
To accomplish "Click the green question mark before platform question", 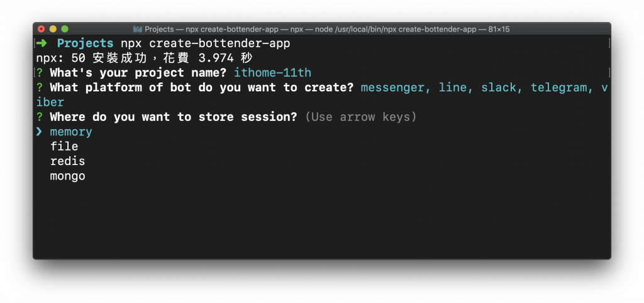I will coord(40,88).
